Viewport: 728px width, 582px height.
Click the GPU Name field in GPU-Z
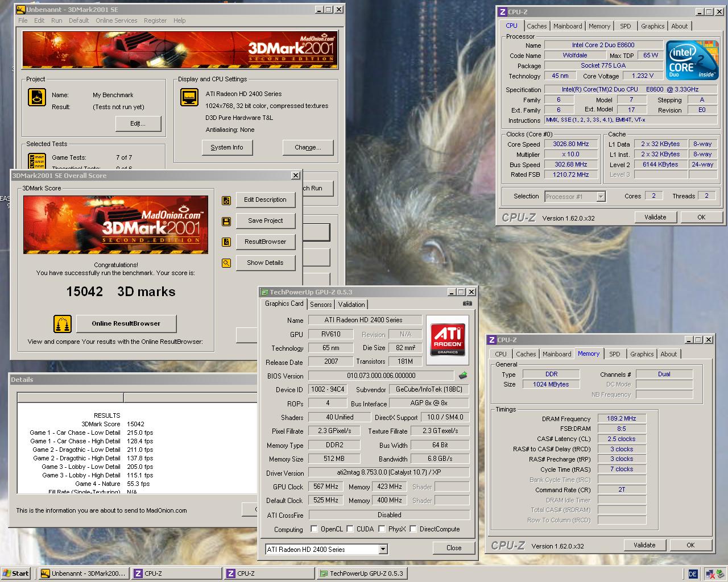(x=365, y=320)
